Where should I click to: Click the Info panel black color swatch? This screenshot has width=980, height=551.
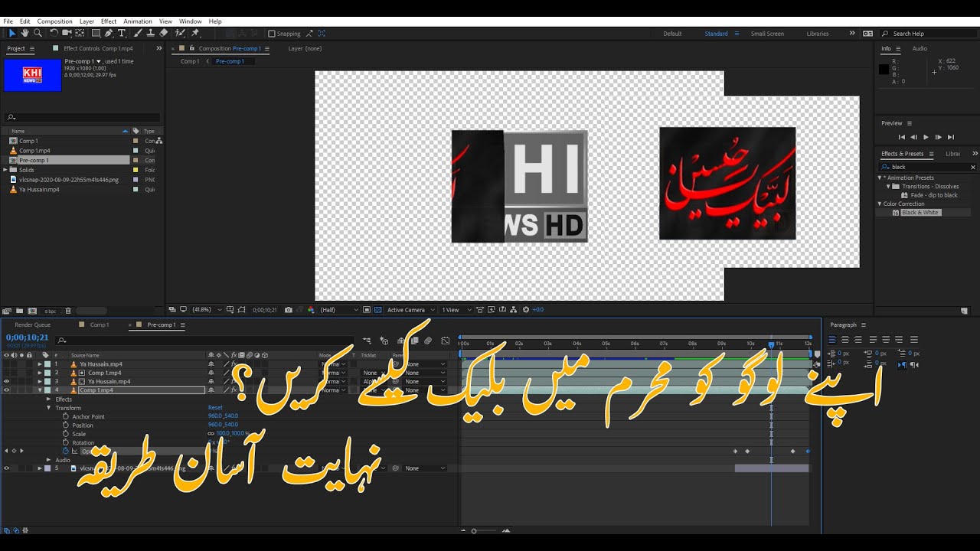884,70
